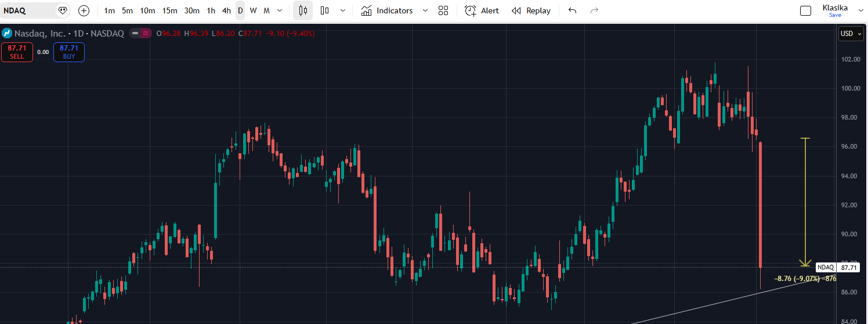Screen dimensions: 868x324
Task: Click the undo arrow
Action: (573, 10)
